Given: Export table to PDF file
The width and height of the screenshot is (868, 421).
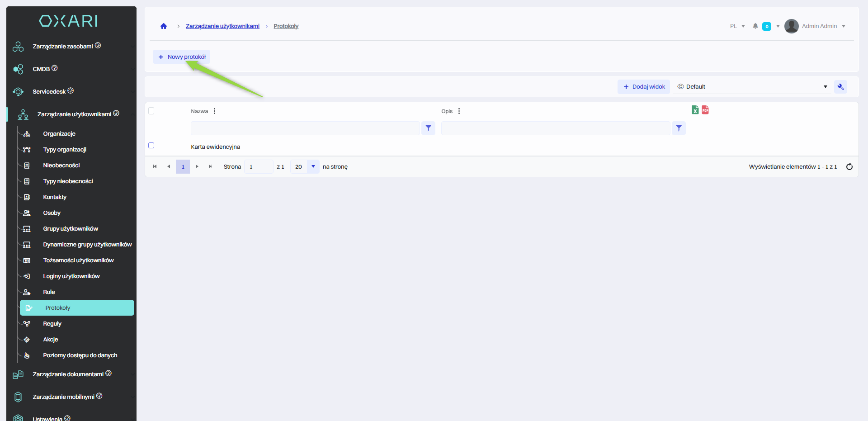Looking at the screenshot, I should coord(705,110).
